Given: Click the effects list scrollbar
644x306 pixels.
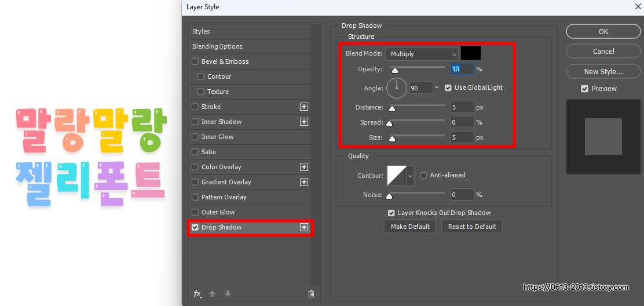Looking at the screenshot, I should pos(316,154).
